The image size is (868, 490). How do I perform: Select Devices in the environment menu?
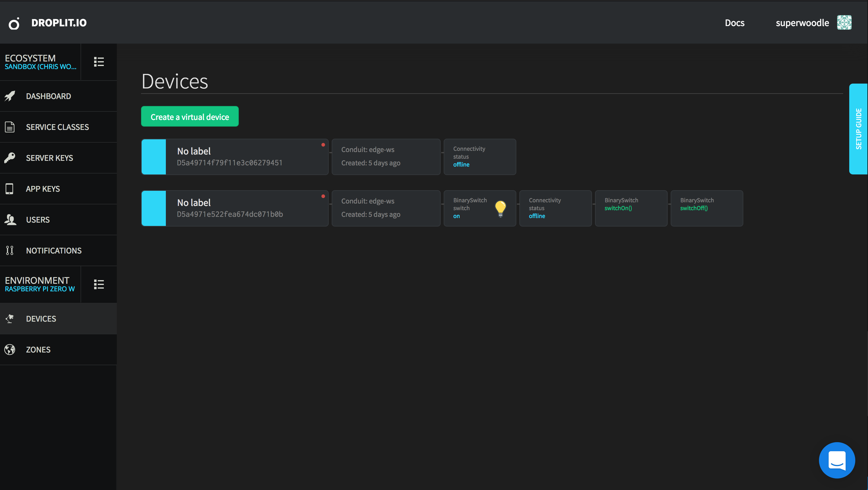(58, 319)
